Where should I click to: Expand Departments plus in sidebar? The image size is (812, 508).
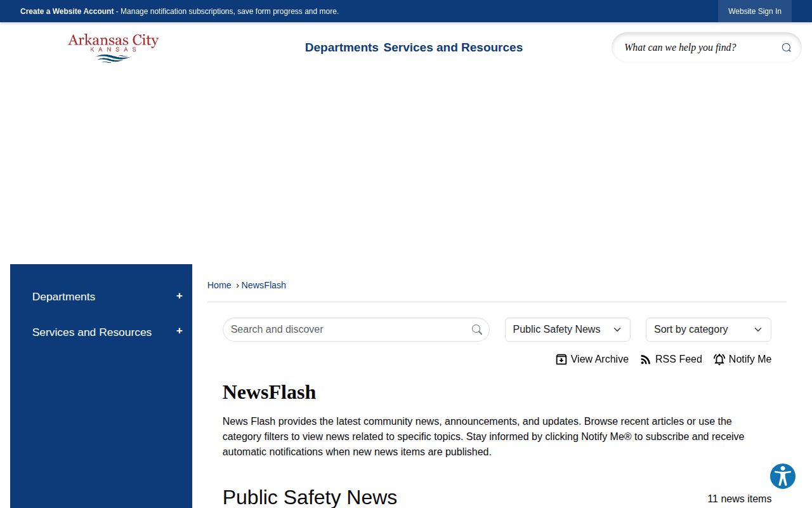click(x=180, y=296)
